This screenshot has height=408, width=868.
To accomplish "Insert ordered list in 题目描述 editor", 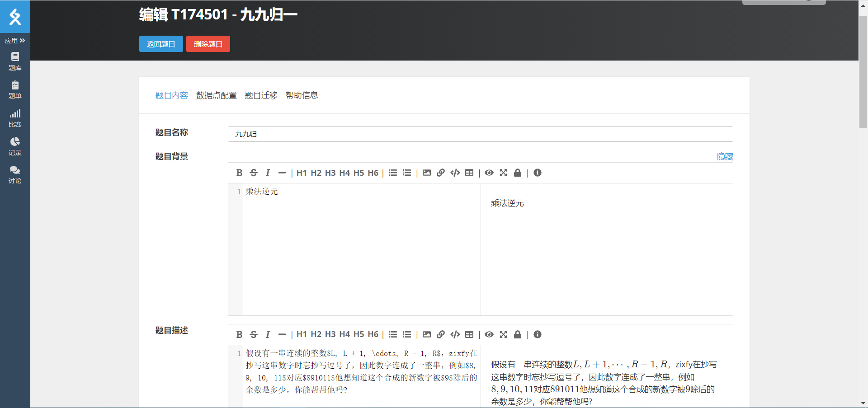I will (407, 334).
